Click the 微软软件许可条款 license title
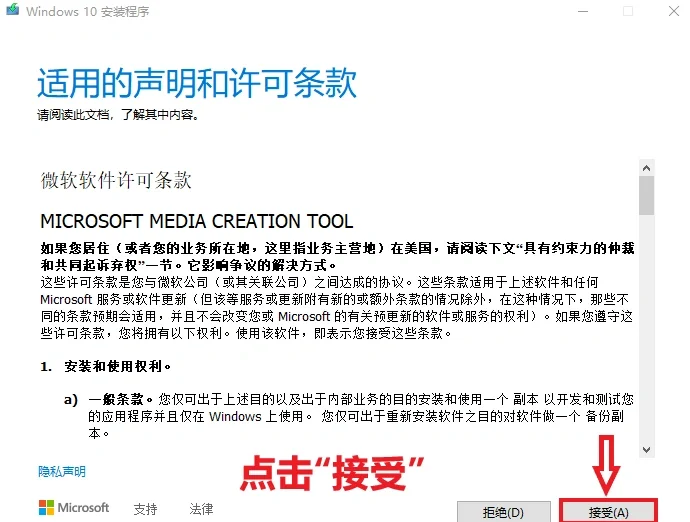 point(115,180)
